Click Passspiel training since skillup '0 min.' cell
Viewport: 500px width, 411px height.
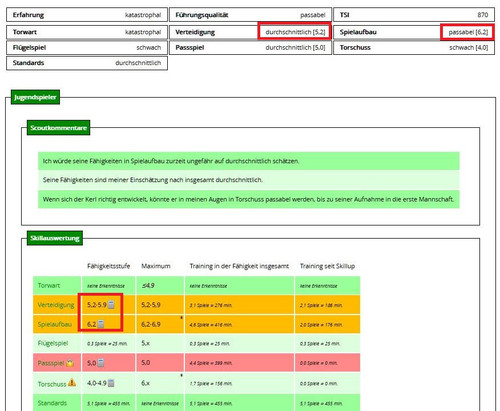click(328, 363)
